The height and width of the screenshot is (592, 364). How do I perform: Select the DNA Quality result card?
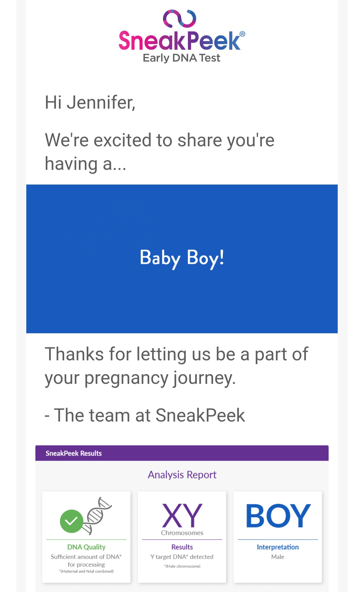(86, 537)
